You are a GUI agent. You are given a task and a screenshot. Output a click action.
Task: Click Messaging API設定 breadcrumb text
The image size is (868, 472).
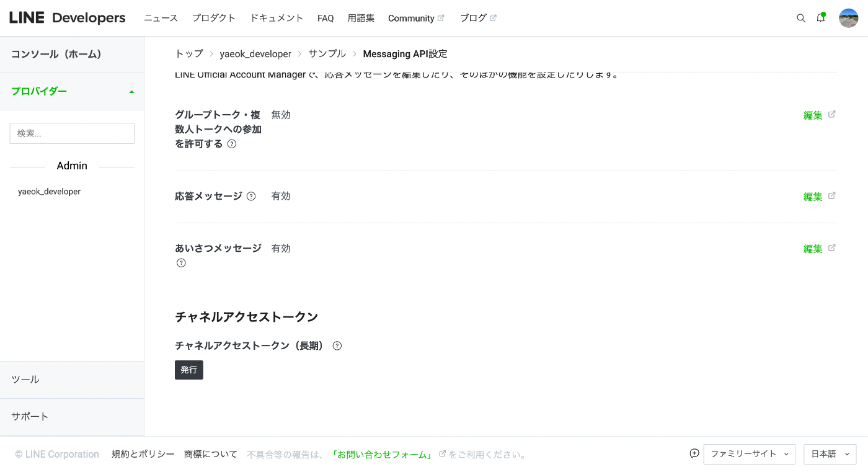405,54
